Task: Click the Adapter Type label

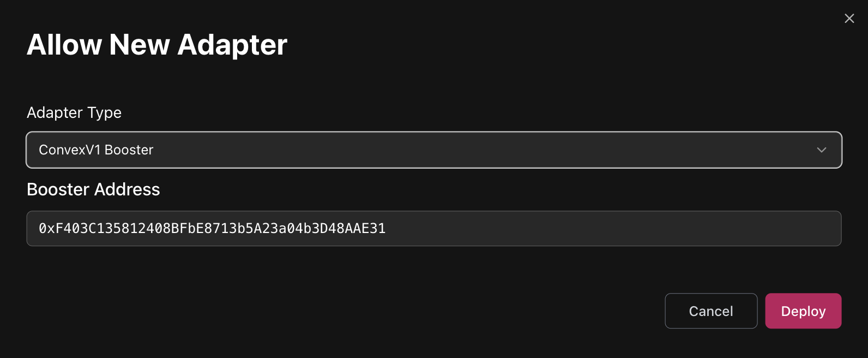Action: point(74,112)
